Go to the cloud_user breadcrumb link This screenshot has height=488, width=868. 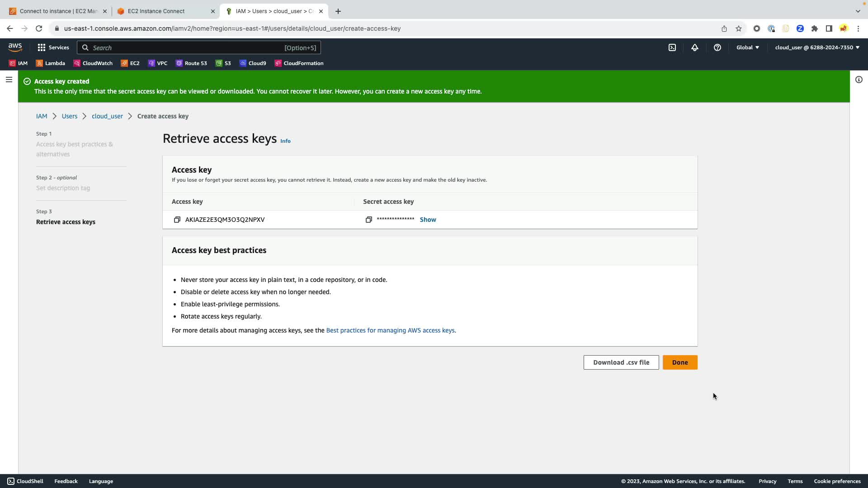tap(107, 116)
